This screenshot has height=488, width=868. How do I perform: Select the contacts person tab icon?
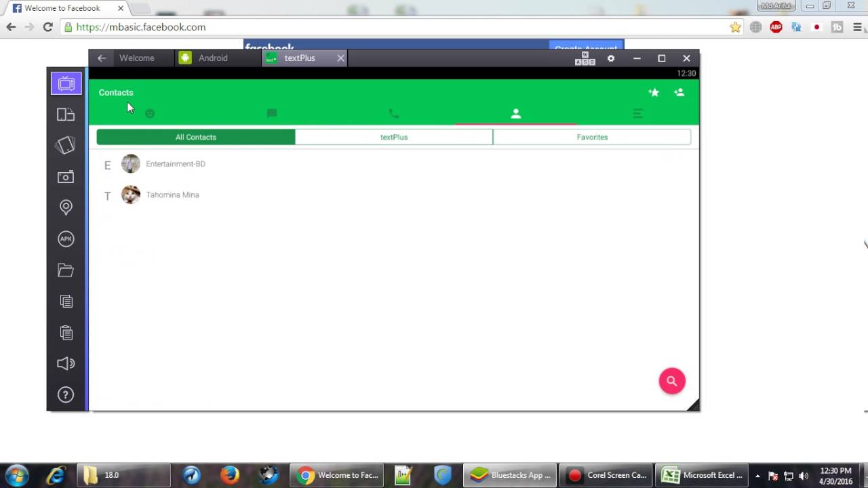pos(516,113)
